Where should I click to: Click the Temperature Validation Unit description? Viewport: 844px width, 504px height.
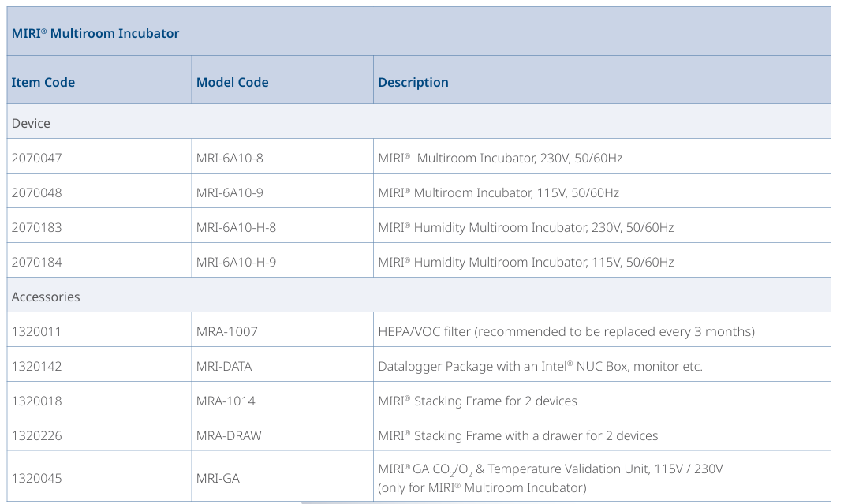point(550,469)
